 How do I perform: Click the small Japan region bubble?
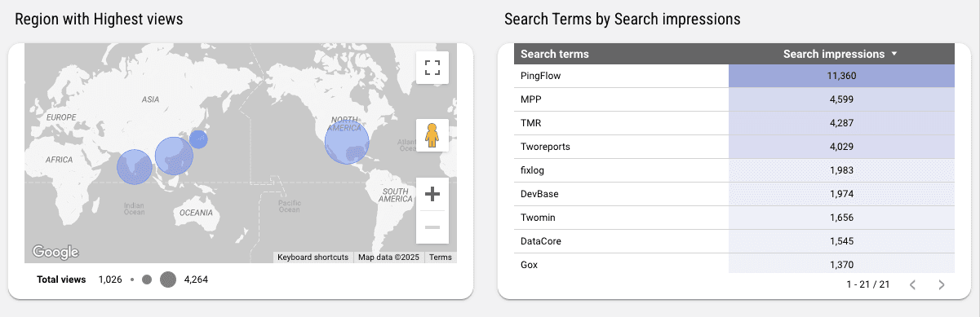(x=198, y=139)
